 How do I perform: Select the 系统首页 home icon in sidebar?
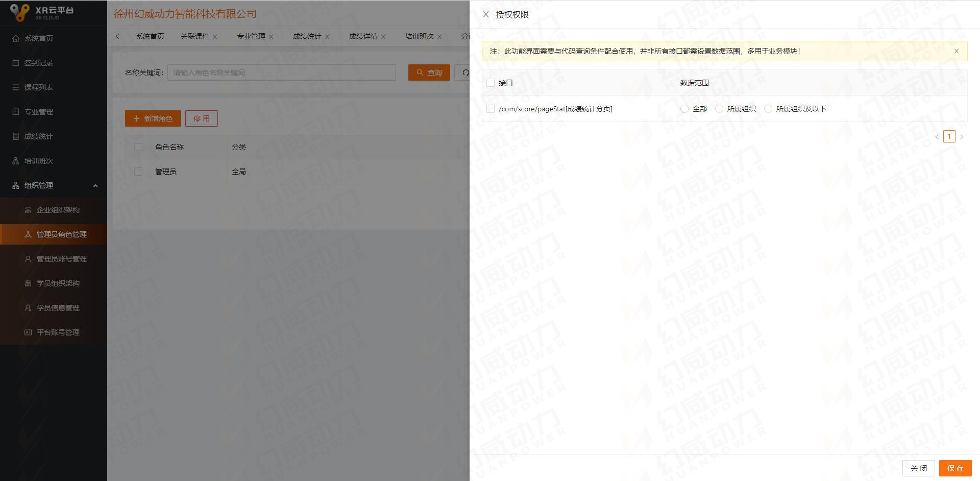pos(15,38)
